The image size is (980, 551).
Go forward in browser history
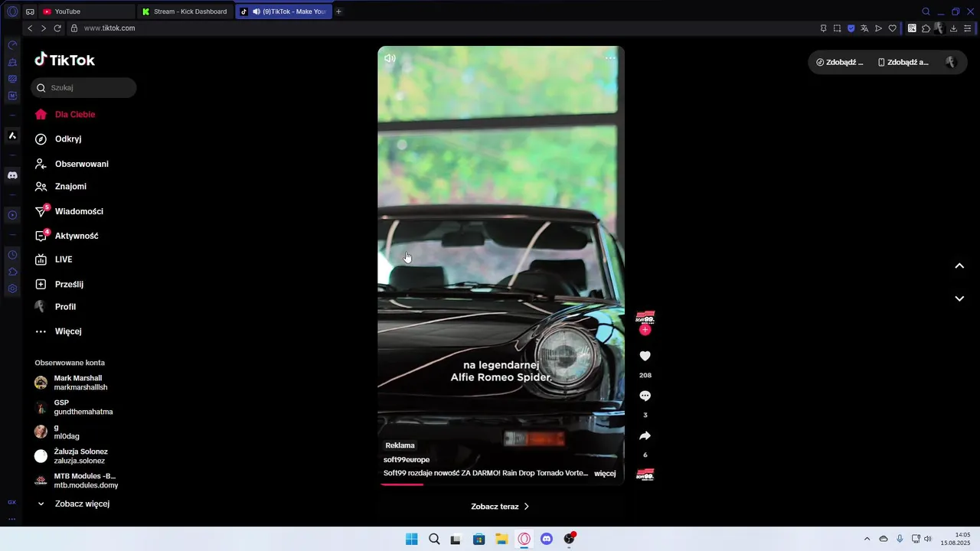pyautogui.click(x=43, y=28)
